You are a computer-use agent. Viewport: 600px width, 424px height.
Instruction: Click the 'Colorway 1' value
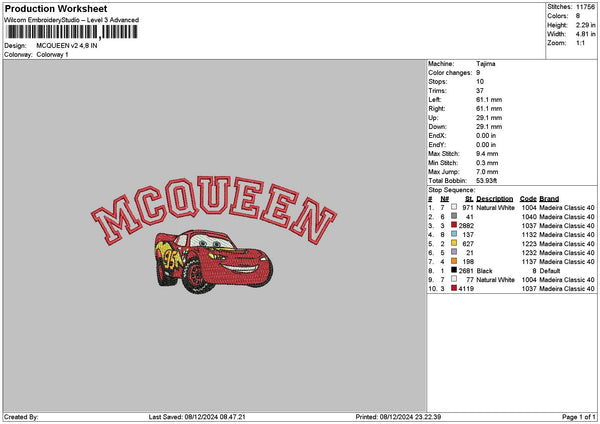(x=52, y=55)
